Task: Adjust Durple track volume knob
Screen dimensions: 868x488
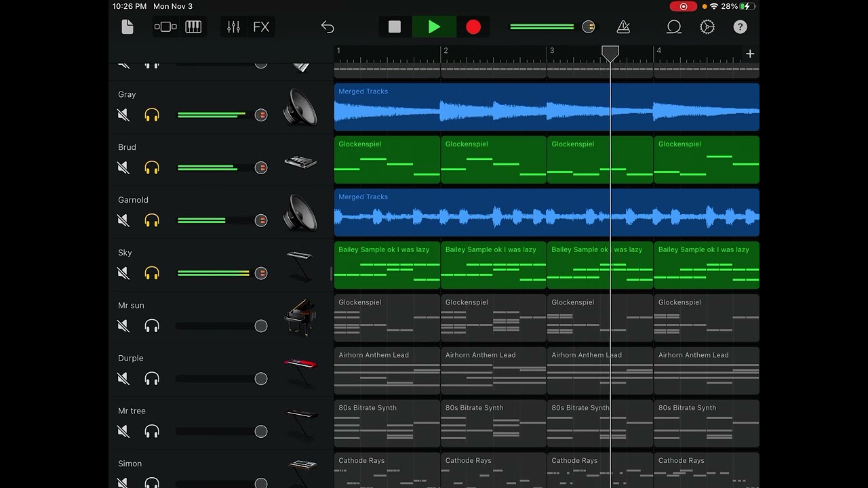Action: (x=261, y=379)
